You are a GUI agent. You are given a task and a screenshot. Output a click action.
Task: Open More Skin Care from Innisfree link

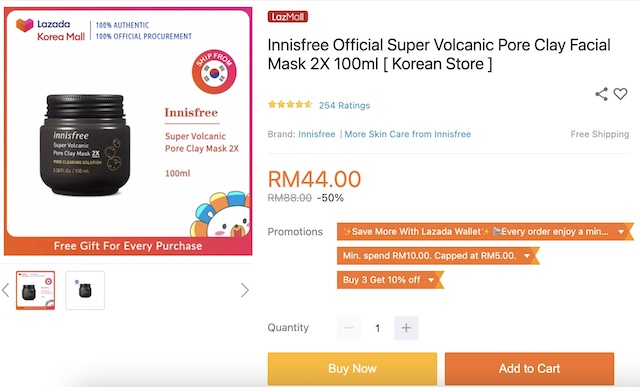(408, 134)
